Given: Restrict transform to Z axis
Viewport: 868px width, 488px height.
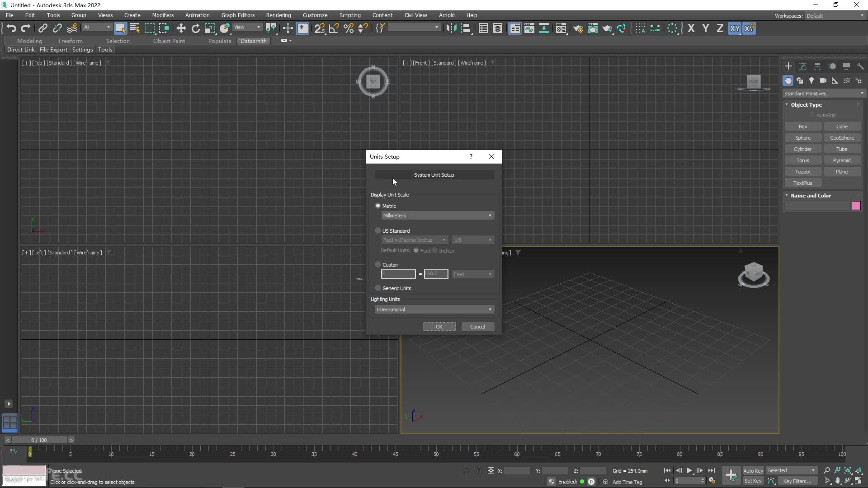Looking at the screenshot, I should [x=720, y=28].
